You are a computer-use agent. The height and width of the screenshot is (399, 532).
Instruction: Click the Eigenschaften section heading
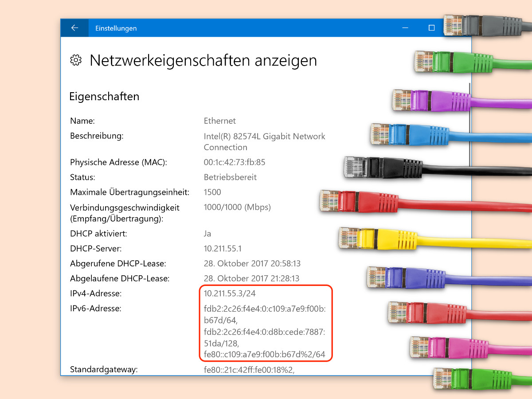click(104, 96)
